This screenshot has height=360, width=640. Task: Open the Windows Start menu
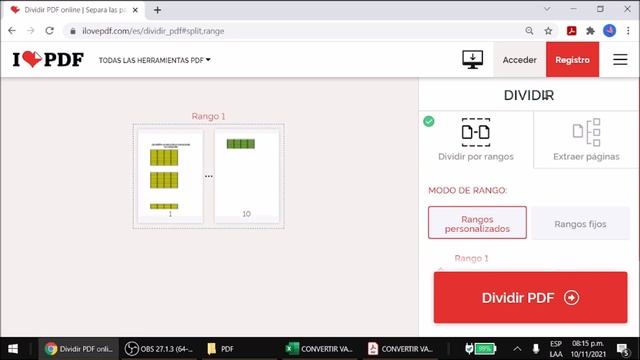13,349
